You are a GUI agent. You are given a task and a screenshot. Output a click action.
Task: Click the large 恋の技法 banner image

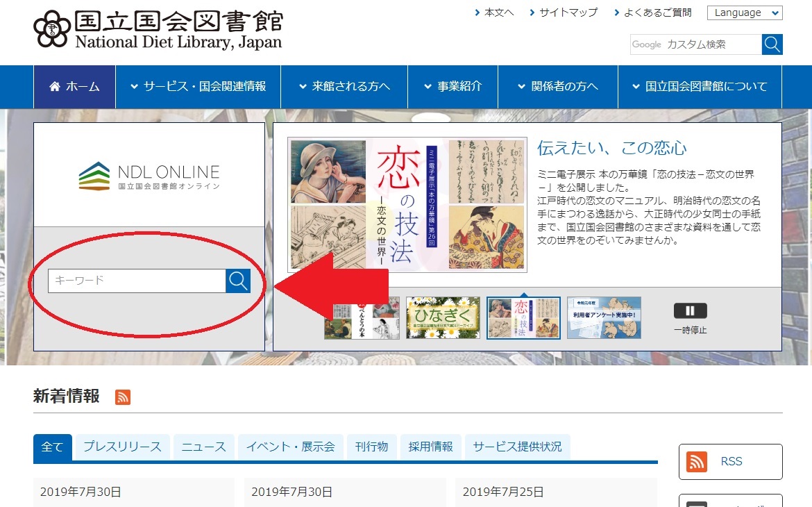coord(407,205)
